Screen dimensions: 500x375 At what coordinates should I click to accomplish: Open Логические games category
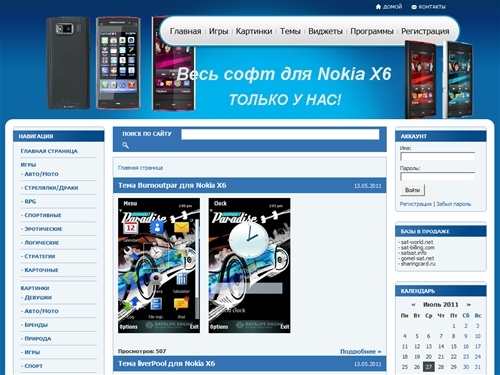tap(42, 242)
